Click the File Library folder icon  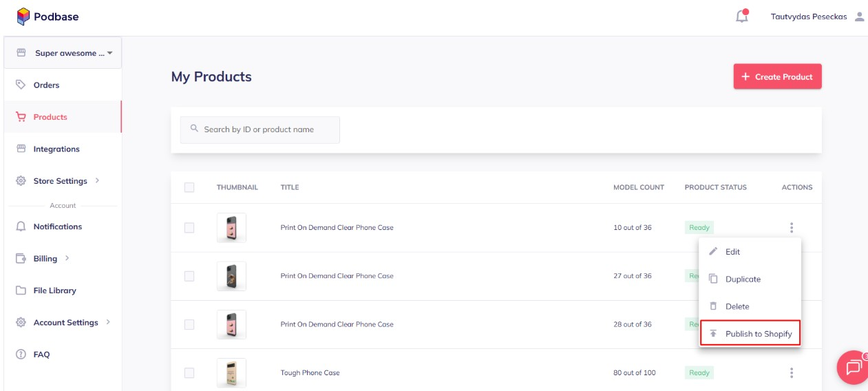pos(21,290)
